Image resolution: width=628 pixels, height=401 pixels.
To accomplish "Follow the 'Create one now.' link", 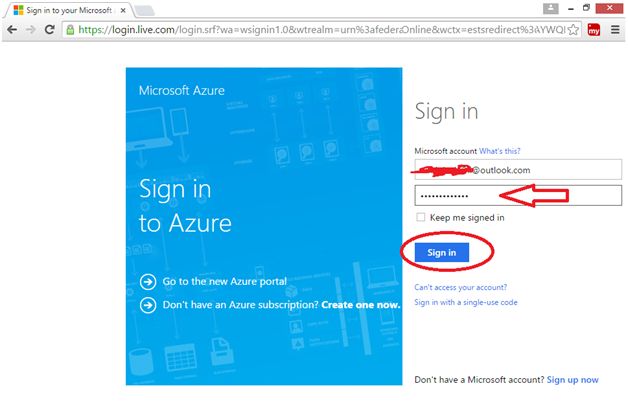I will [x=361, y=304].
